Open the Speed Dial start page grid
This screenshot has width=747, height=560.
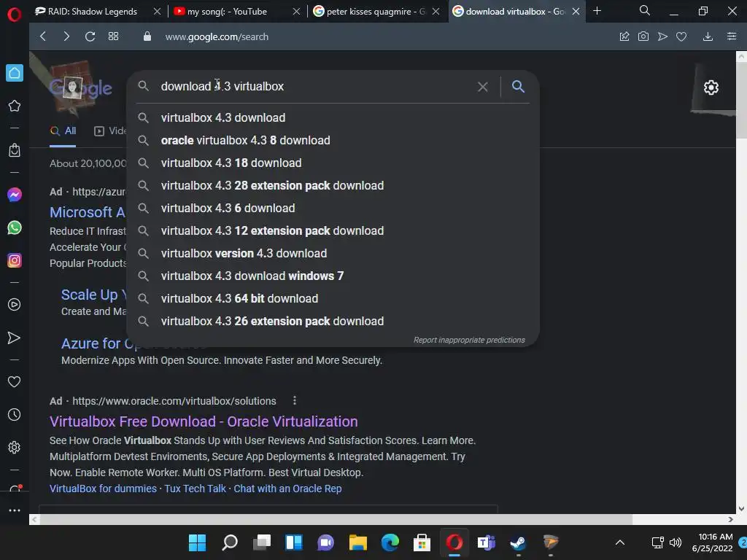coord(113,36)
